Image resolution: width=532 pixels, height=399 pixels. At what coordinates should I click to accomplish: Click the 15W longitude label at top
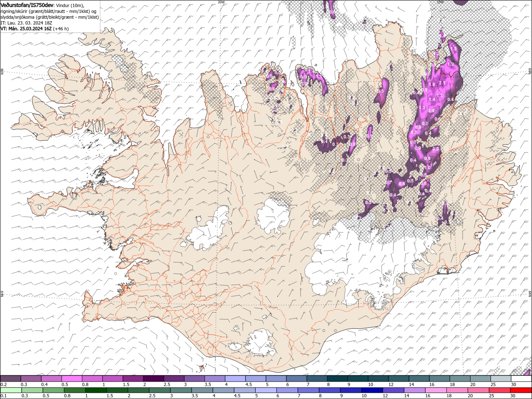tap(440, 2)
